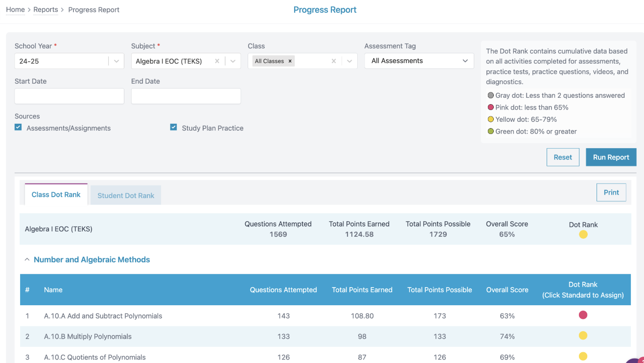
Task: Open the Subject dropdown arrow
Action: [233, 61]
